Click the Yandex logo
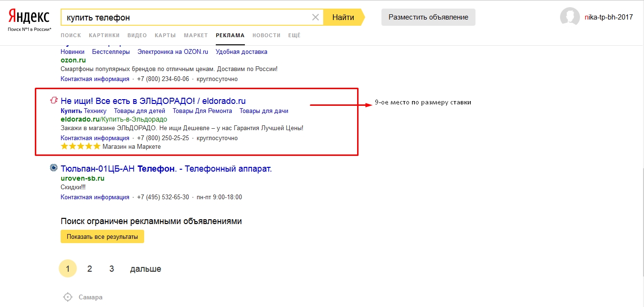This screenshot has width=644, height=307. coord(29,17)
